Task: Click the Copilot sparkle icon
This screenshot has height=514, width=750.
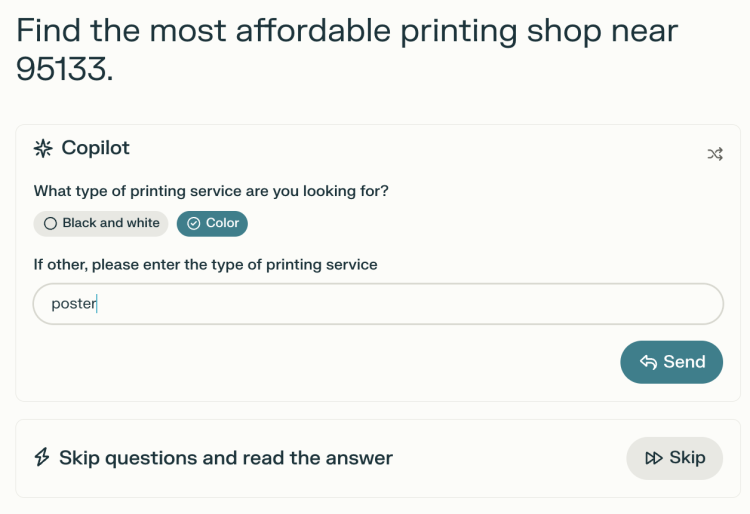Action: coord(43,149)
